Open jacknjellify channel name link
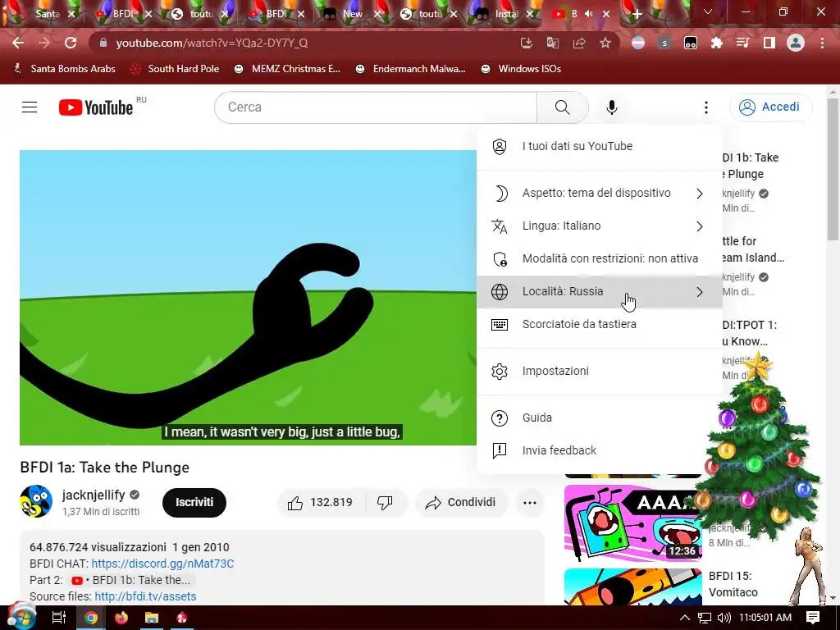Image resolution: width=840 pixels, height=630 pixels. coord(94,495)
